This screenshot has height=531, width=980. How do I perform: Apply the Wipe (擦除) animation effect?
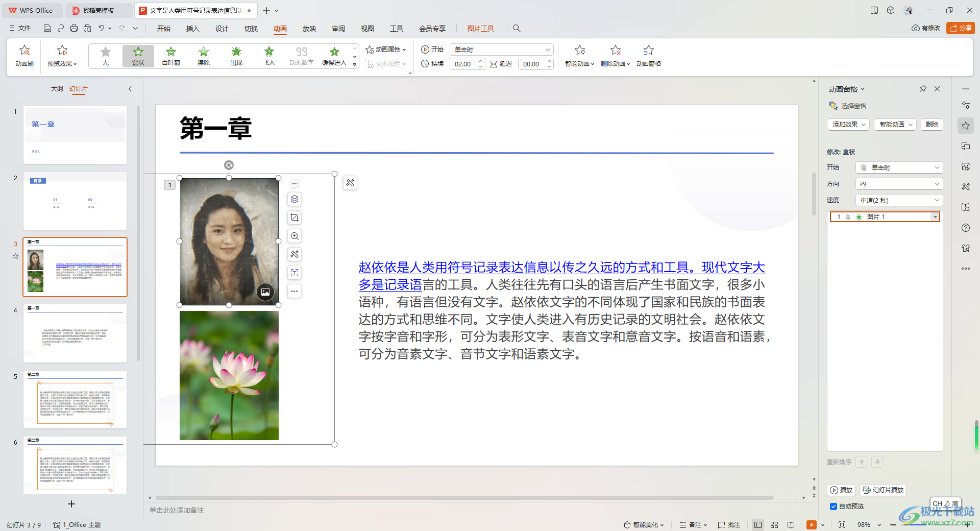(x=204, y=56)
